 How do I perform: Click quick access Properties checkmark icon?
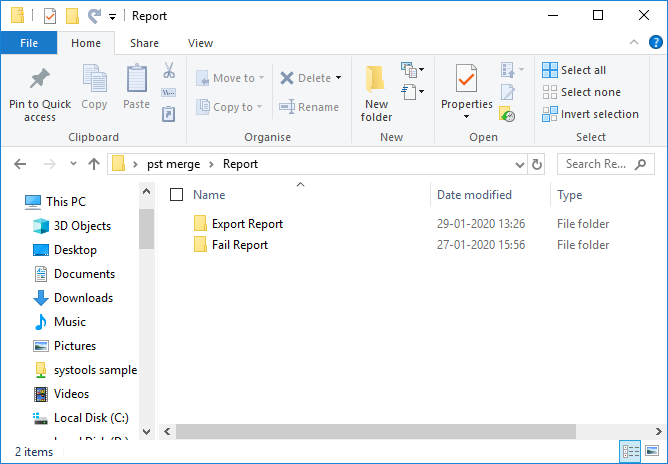(x=50, y=16)
